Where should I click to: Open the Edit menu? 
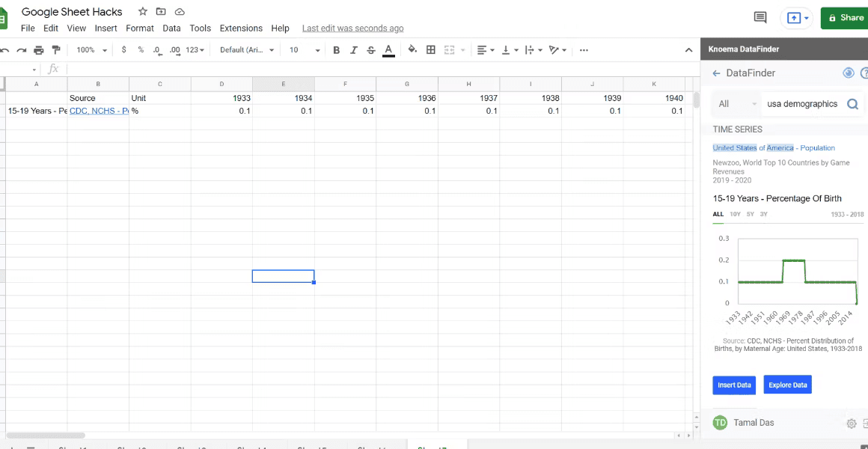(51, 28)
